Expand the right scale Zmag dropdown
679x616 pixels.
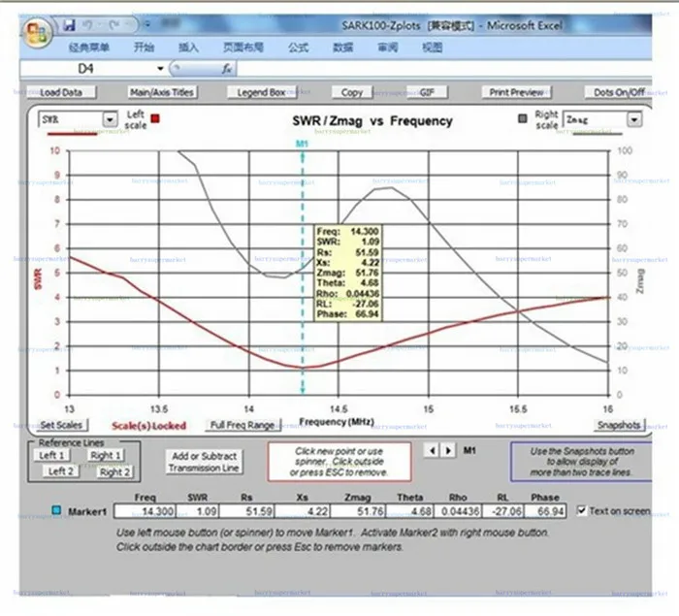pos(634,119)
